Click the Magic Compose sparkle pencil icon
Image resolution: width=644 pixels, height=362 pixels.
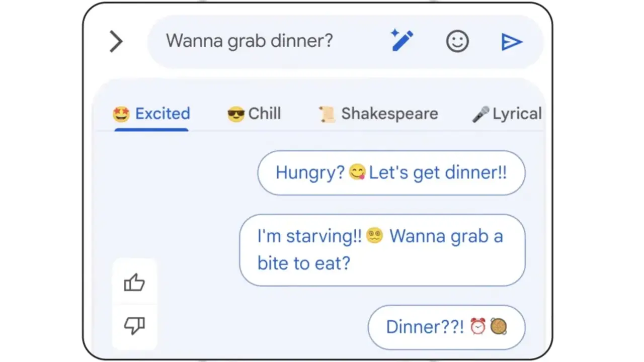[x=401, y=41]
